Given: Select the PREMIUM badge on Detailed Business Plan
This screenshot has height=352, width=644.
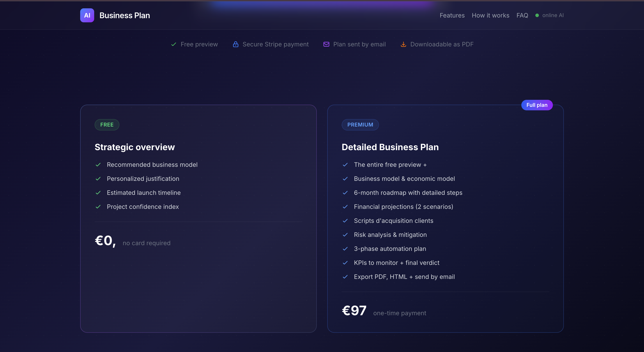Looking at the screenshot, I should point(360,125).
